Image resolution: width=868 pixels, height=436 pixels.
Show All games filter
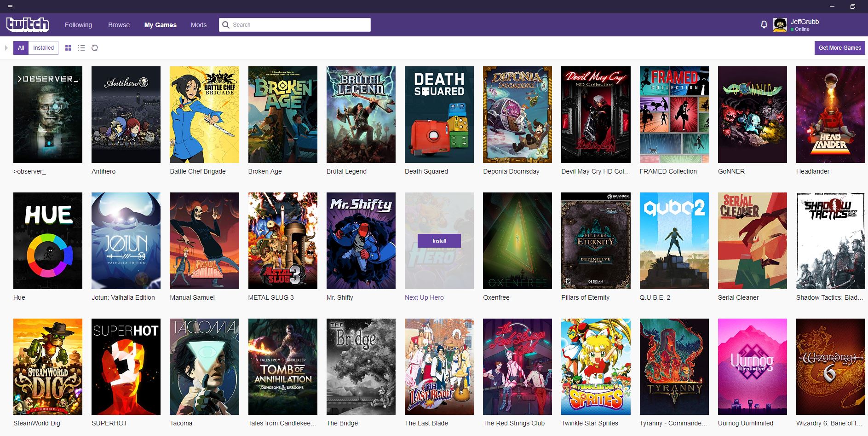pos(21,48)
